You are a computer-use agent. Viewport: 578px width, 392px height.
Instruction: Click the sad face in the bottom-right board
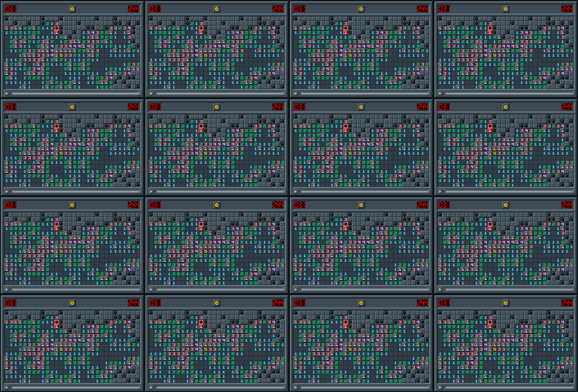click(506, 303)
